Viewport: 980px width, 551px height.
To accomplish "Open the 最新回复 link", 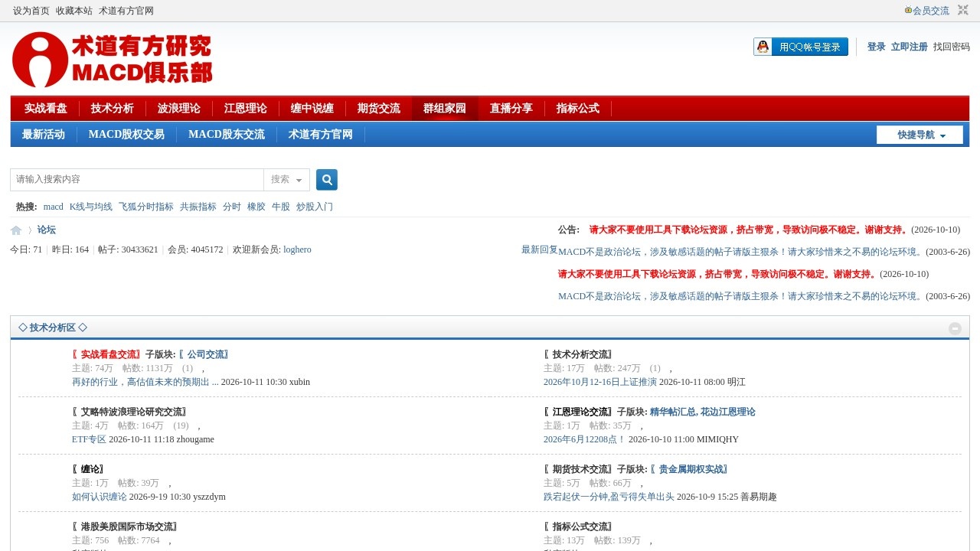I will tap(540, 249).
